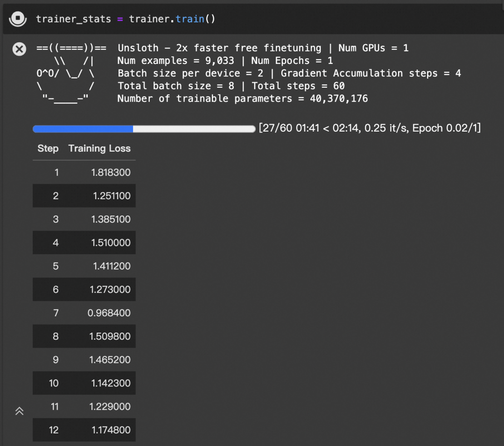Screen dimensions: 504x446
Task: Click the trainer_stats code input line
Action: coord(126,19)
